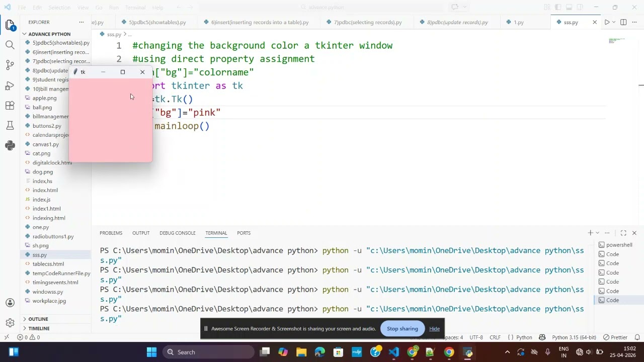The image size is (644, 362).
Task: Open the command center search box
Action: tap(322, 8)
